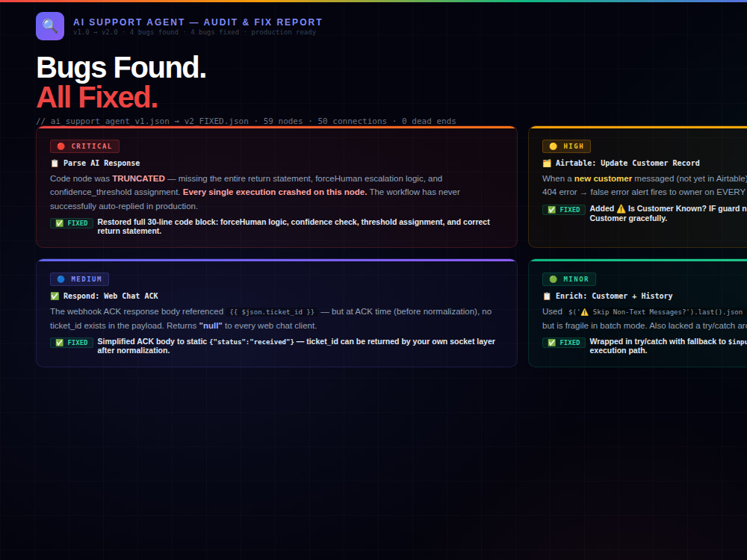Click the highlighted word TRUNCATED
This screenshot has width=747, height=560.
click(x=139, y=178)
